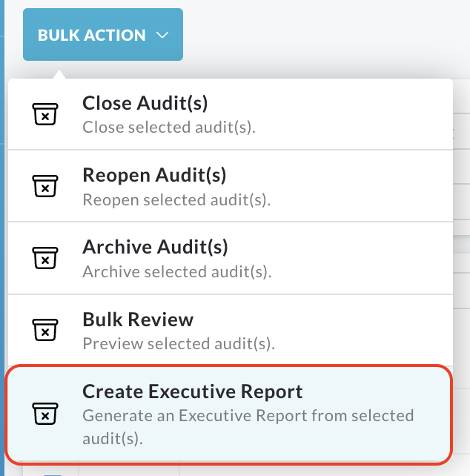Click the 'Close selected audit(s).' description
The width and height of the screenshot is (470, 476).
(169, 128)
